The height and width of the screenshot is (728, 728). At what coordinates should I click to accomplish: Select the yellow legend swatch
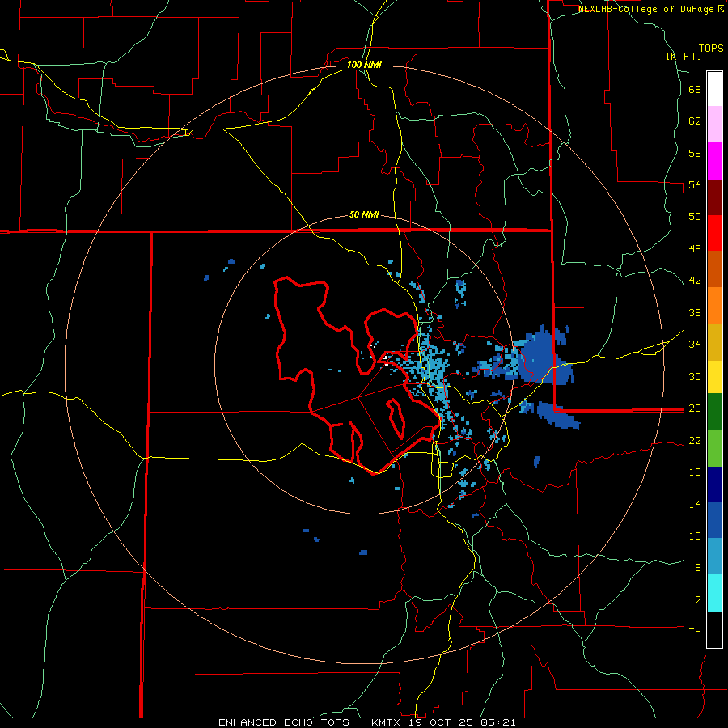pos(714,377)
